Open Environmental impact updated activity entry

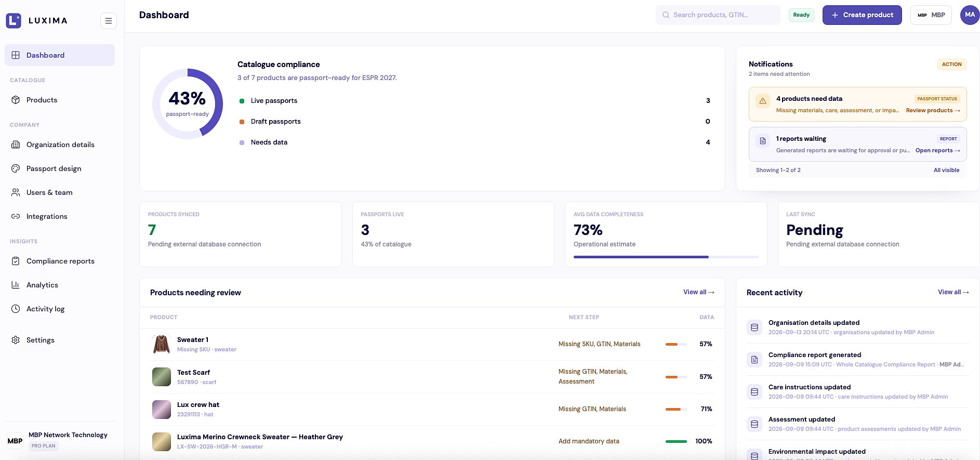click(858, 453)
